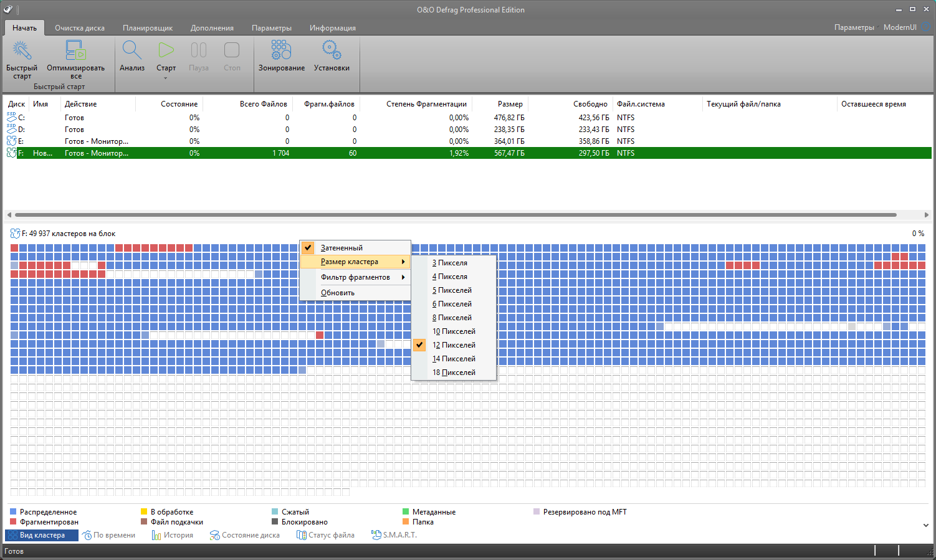Expand the Cluster Size submenu
This screenshot has width=936, height=560.
pyautogui.click(x=350, y=262)
